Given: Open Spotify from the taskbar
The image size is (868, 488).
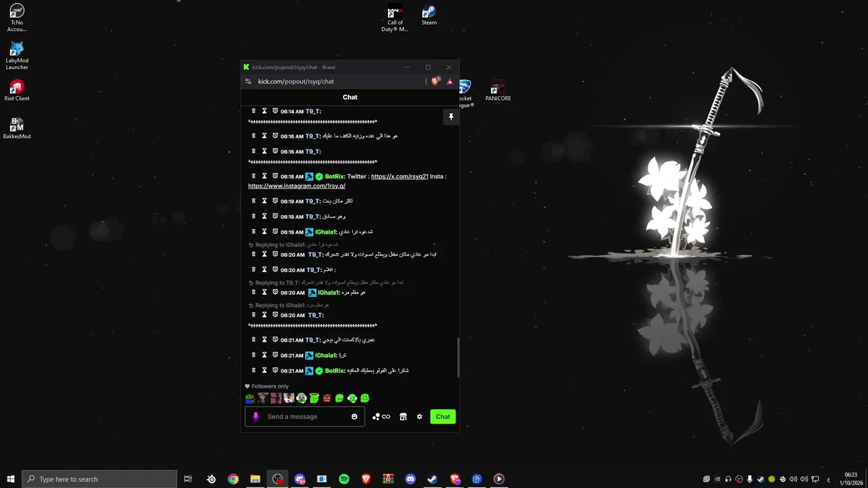Looking at the screenshot, I should click(344, 479).
